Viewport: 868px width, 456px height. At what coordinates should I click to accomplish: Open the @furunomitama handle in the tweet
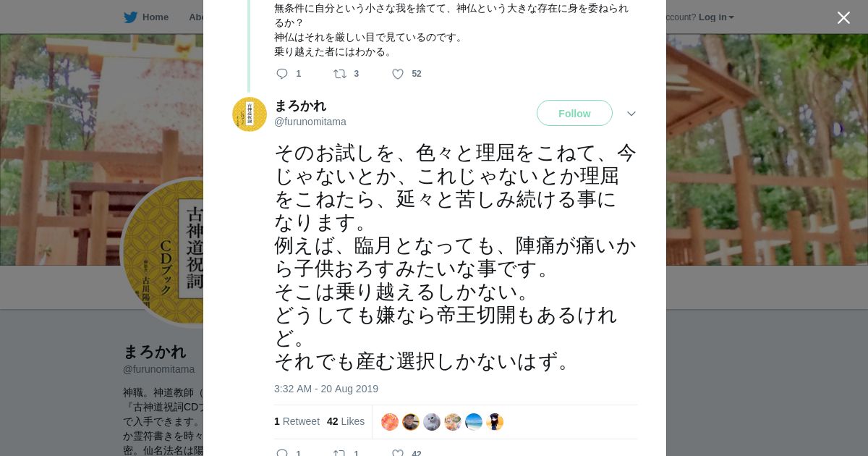(x=310, y=122)
